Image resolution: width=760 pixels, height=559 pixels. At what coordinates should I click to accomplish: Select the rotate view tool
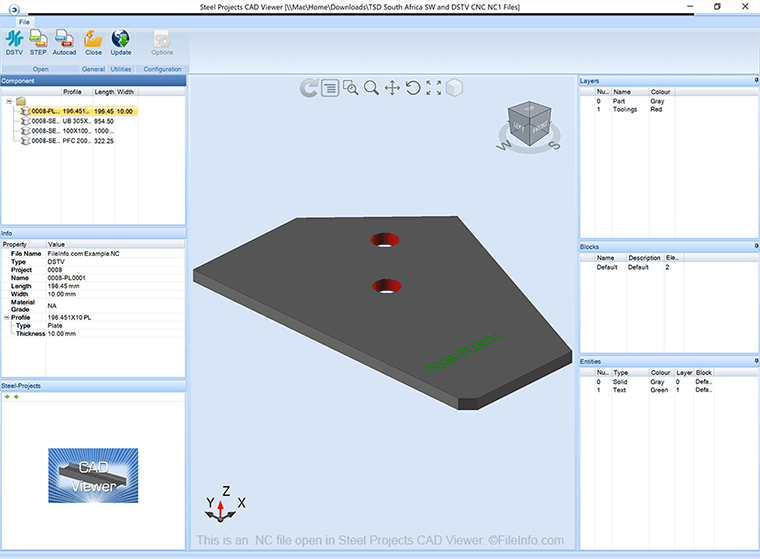tap(413, 88)
